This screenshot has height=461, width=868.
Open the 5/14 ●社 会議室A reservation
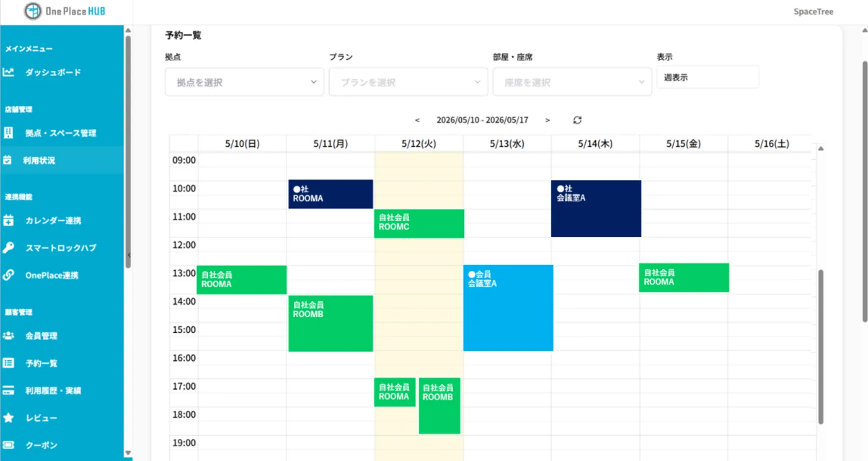coord(596,209)
